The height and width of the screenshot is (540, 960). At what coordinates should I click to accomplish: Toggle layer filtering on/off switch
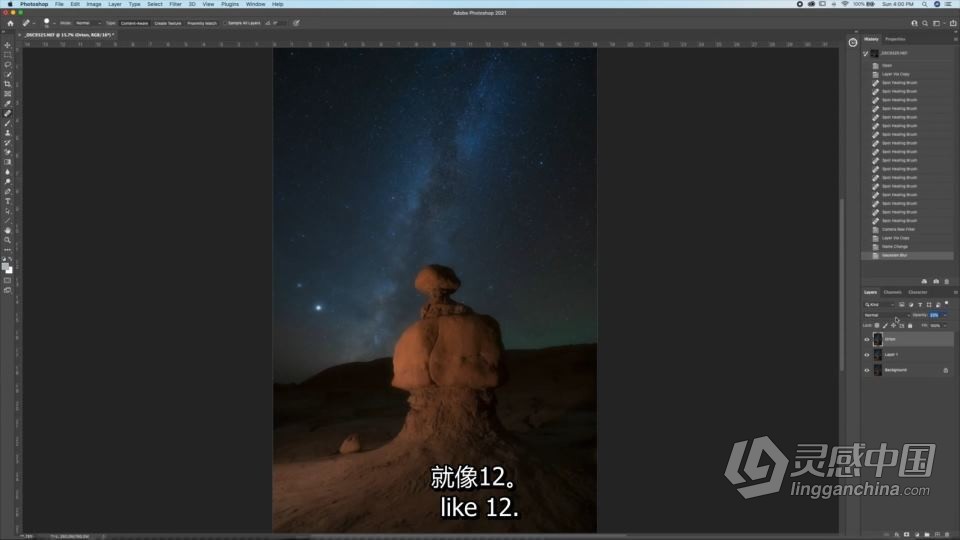click(947, 304)
